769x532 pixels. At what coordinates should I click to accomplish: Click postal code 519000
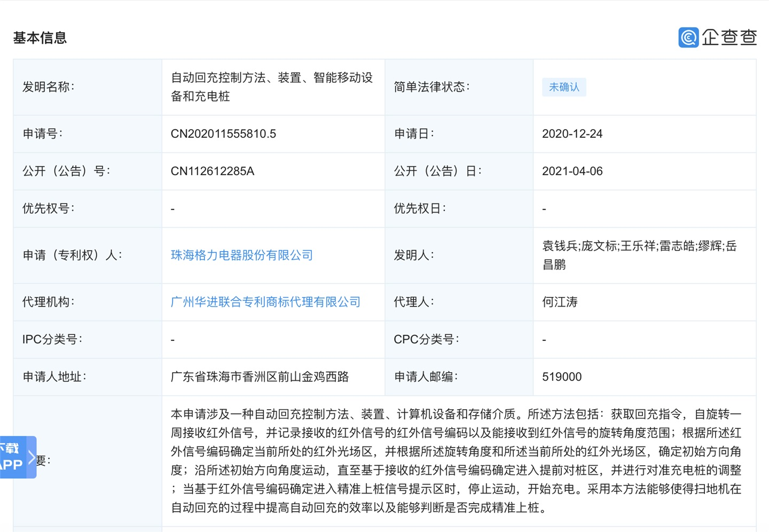pos(561,377)
